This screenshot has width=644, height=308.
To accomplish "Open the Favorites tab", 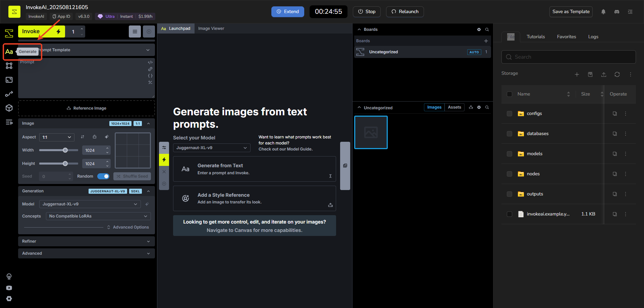I will pos(567,37).
